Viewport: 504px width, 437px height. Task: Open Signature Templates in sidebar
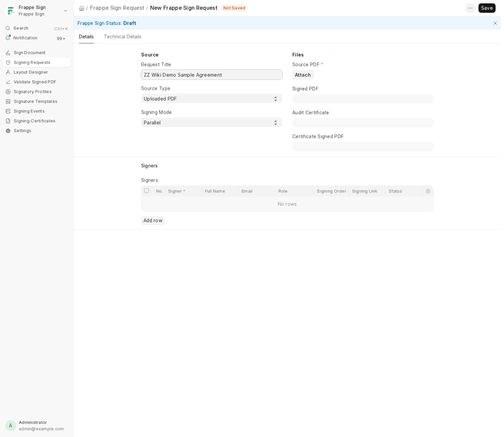[x=37, y=102]
